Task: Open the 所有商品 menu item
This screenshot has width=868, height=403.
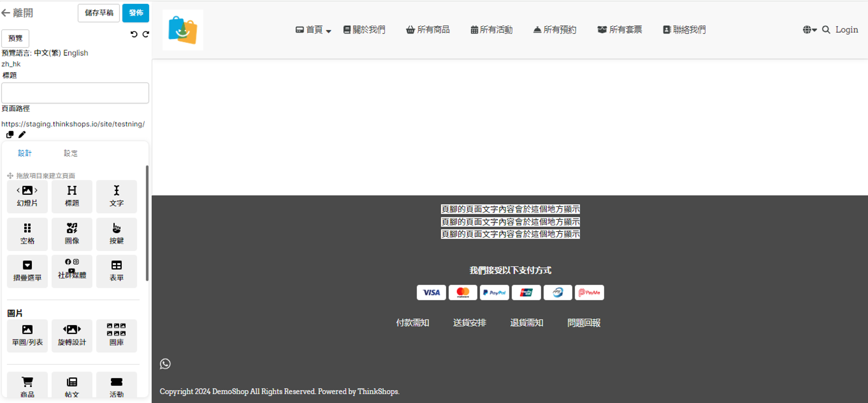Action: [428, 30]
